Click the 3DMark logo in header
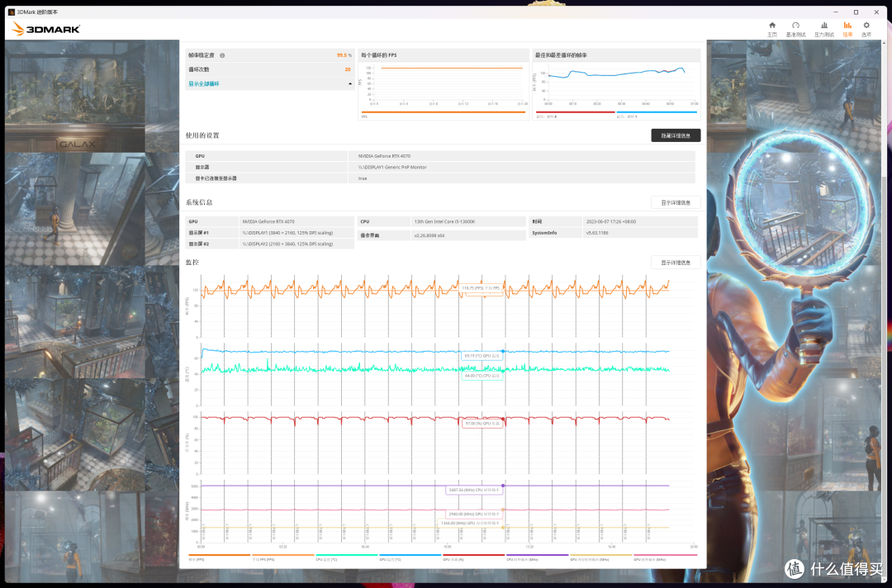Screen dimensions: 892x588 coord(46,29)
